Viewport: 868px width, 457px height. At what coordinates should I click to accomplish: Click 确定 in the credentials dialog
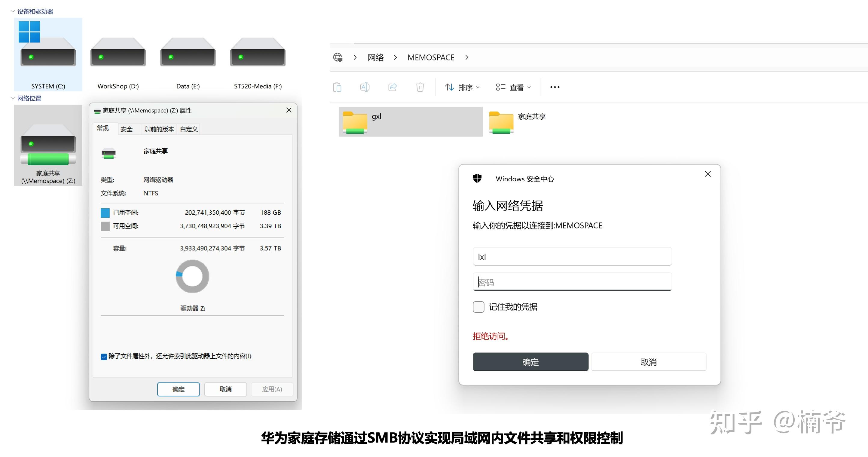point(530,362)
